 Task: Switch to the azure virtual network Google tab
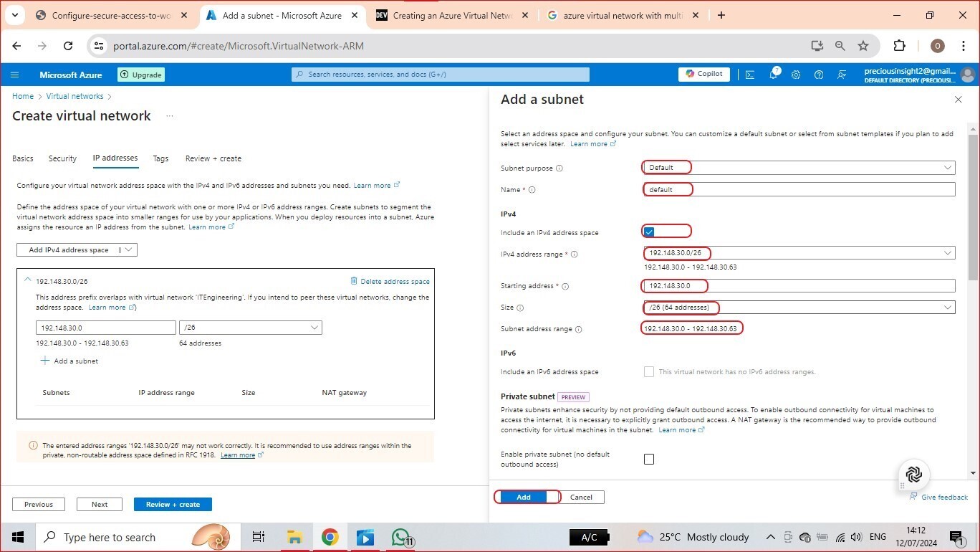point(623,15)
